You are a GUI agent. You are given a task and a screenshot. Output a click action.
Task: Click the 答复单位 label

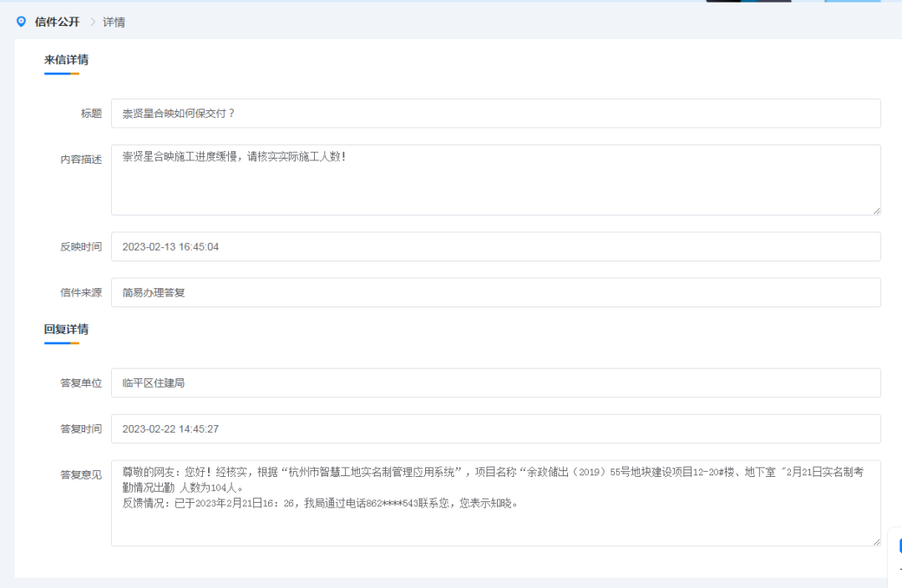(x=81, y=383)
